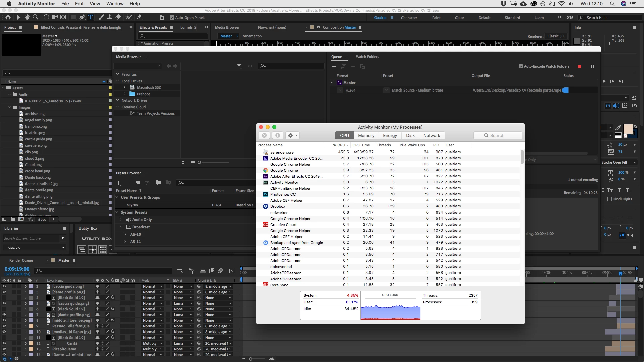Select the Type tool in toolbar

point(91,17)
